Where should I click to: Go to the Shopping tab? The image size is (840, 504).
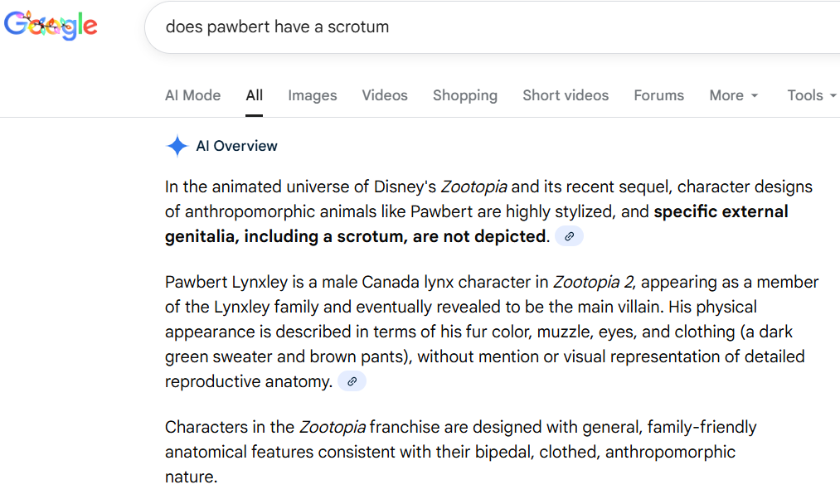[x=465, y=95]
